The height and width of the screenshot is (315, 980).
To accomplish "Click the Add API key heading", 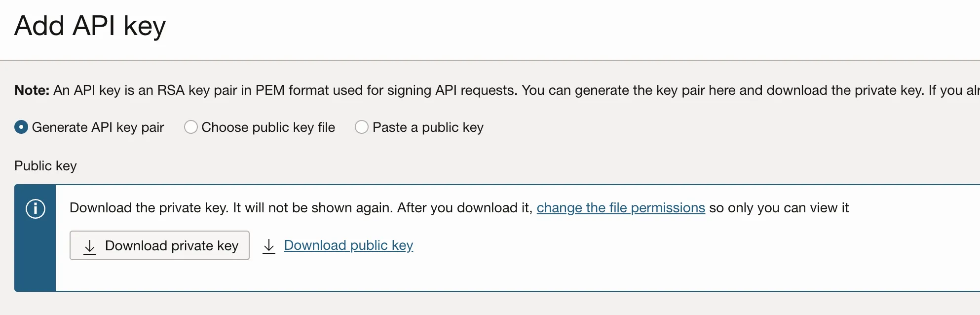I will click(90, 26).
